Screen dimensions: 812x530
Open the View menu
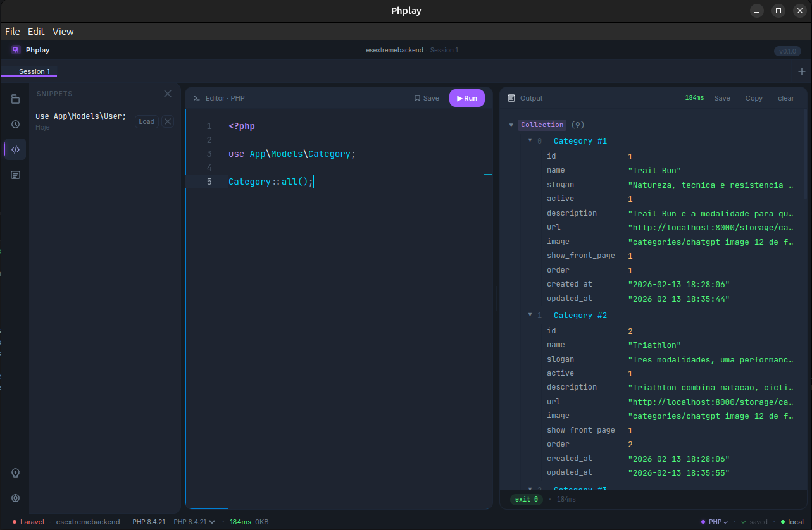tap(63, 32)
